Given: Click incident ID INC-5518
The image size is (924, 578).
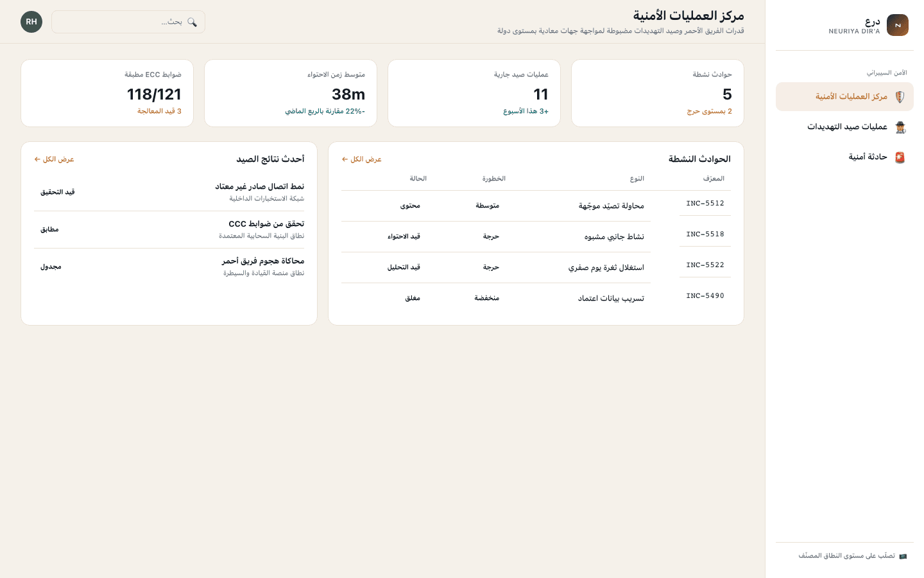Looking at the screenshot, I should point(705,234).
